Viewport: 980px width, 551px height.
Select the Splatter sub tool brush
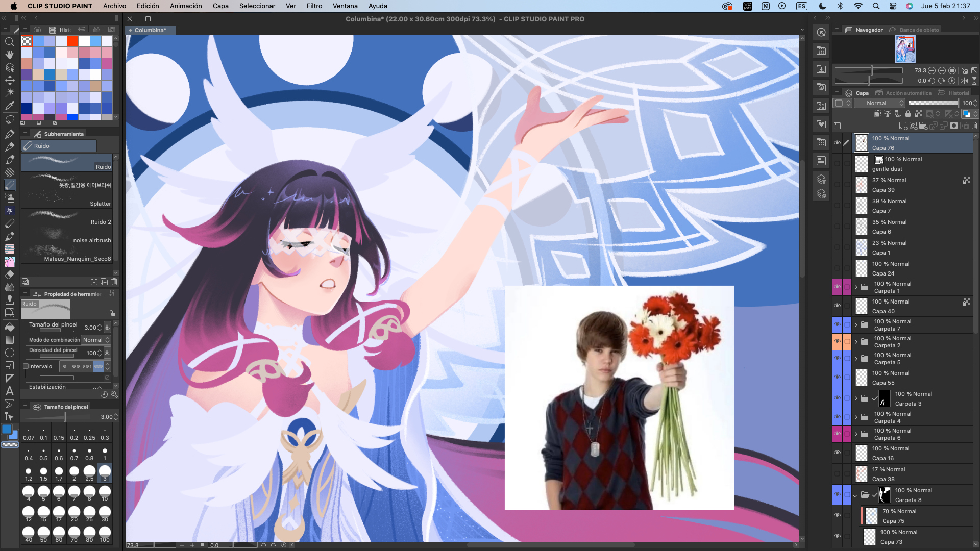(66, 199)
